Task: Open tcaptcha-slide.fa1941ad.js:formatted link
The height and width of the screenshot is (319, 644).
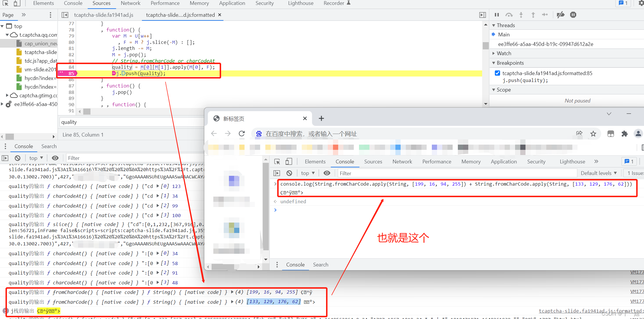Action: click(590, 311)
